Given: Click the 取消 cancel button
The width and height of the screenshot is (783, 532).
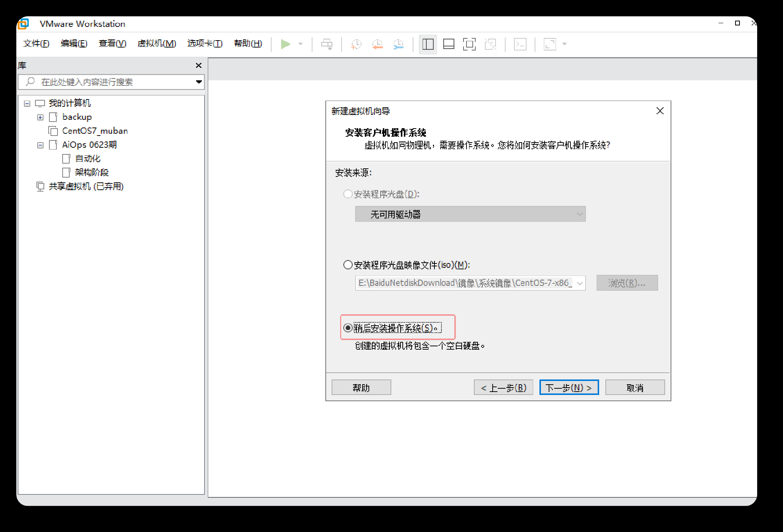Looking at the screenshot, I should (635, 388).
